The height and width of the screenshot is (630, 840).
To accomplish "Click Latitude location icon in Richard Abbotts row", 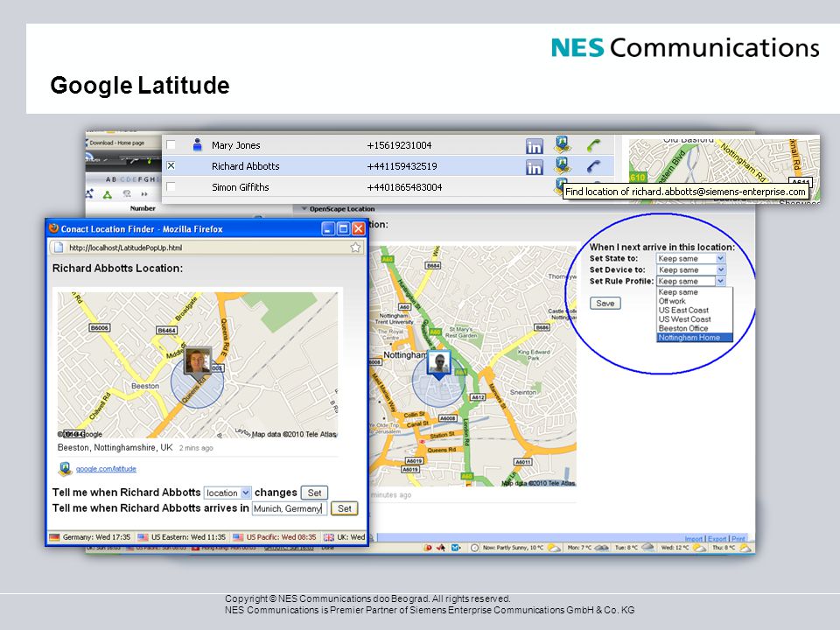I will point(562,165).
